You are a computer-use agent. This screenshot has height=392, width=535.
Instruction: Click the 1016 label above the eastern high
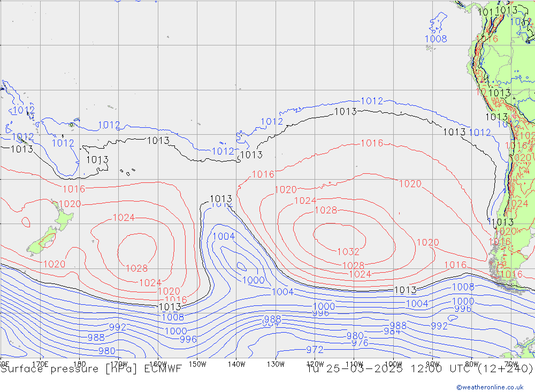pos(371,143)
